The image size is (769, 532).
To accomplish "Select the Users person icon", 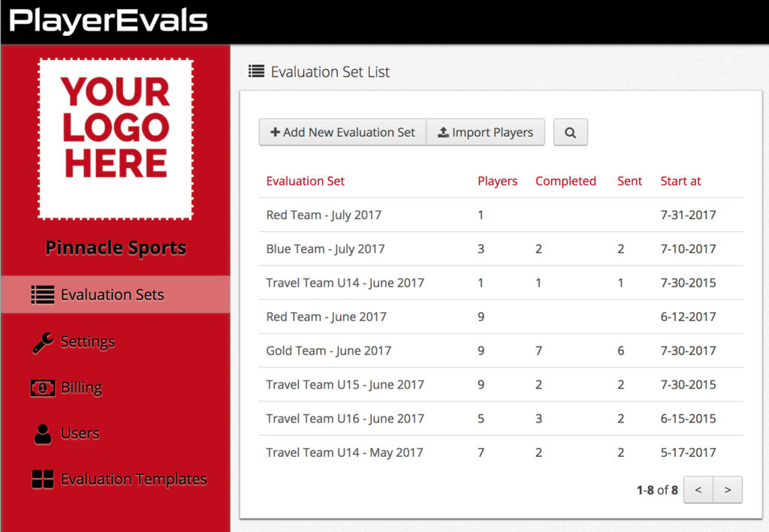I will [43, 433].
